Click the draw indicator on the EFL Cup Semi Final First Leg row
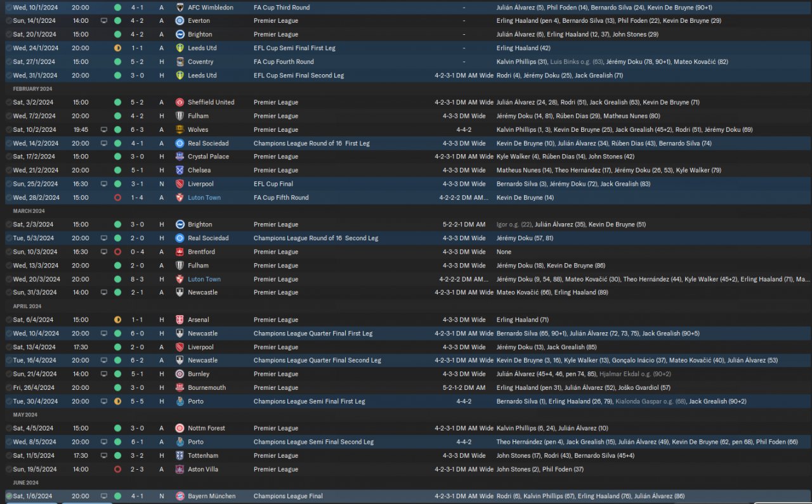 (x=117, y=48)
